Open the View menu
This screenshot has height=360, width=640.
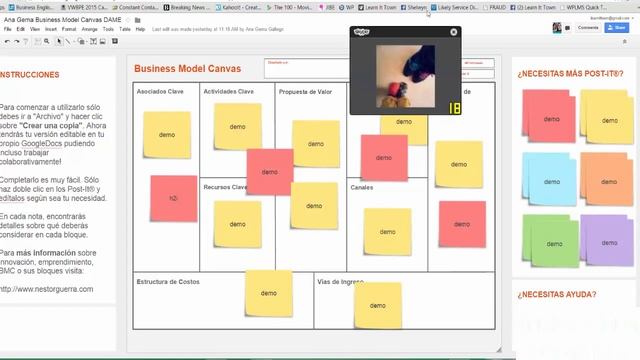(35, 29)
